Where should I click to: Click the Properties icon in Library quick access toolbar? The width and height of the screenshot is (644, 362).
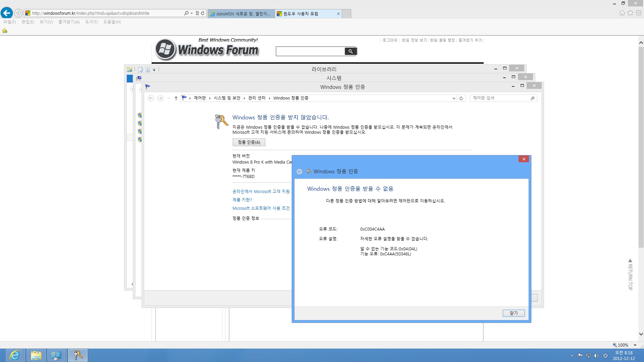tap(141, 70)
